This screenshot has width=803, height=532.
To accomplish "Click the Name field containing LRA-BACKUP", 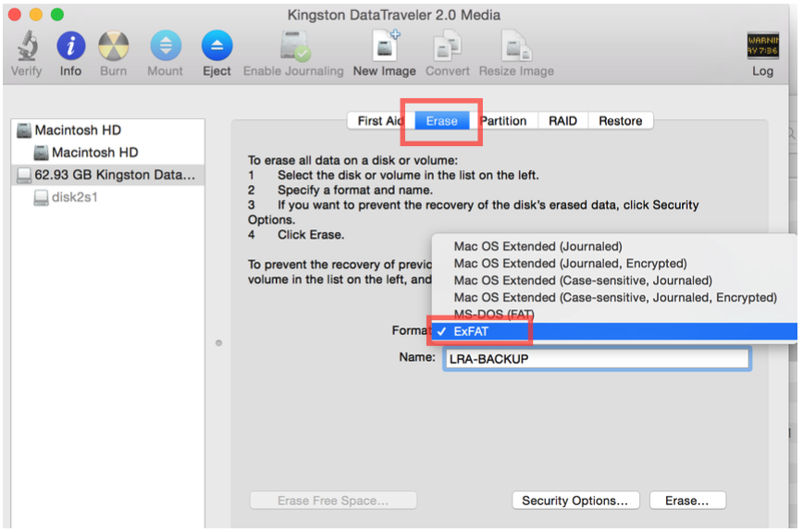I will point(597,359).
